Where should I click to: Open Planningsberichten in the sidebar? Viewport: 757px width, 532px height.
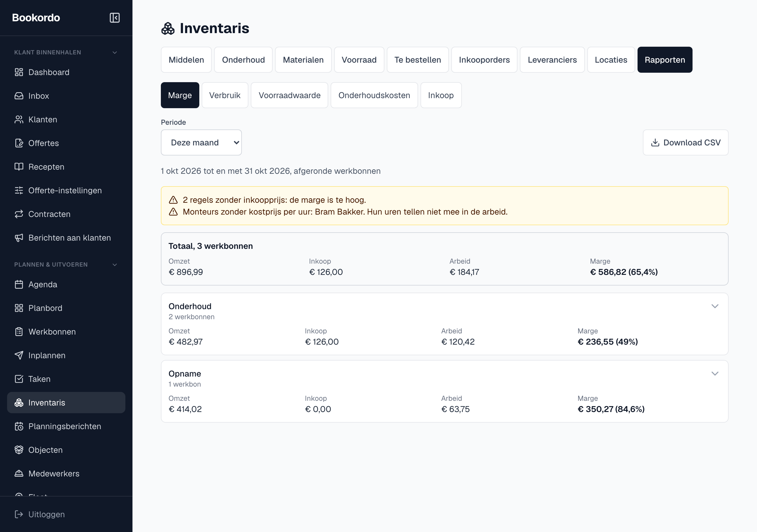[66, 426]
